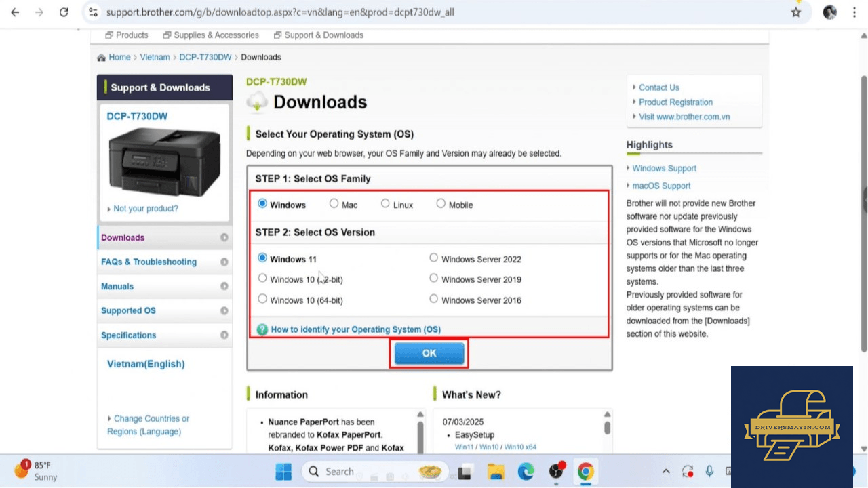Select the Mobile OS family radio

[441, 203]
